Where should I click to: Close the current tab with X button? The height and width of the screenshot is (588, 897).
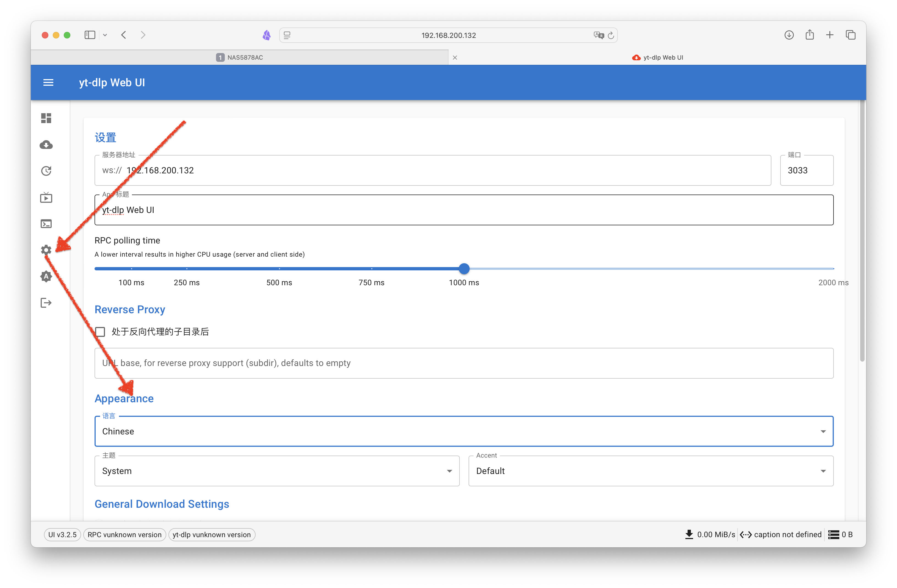coord(455,57)
